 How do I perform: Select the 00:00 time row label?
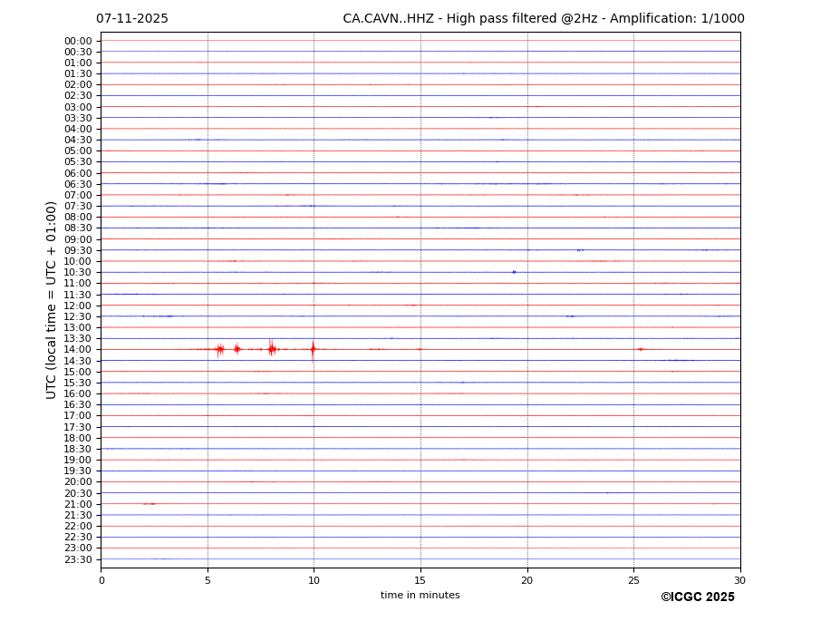pyautogui.click(x=78, y=41)
